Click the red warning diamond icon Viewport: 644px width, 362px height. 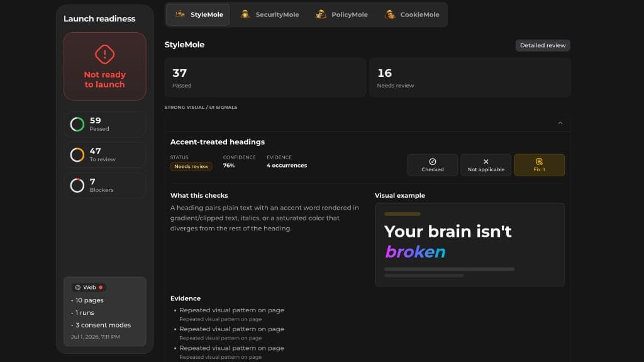pyautogui.click(x=105, y=54)
